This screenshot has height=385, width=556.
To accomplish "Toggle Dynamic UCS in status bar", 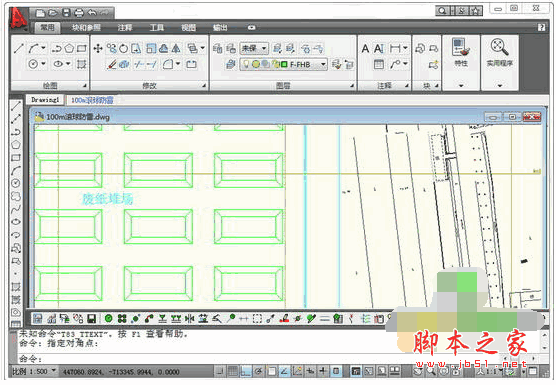I will tap(297, 371).
